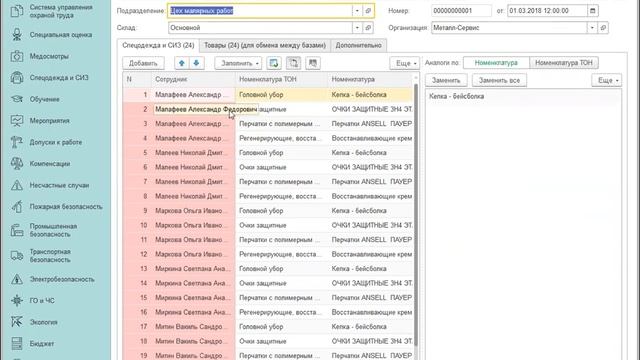Click the table's vertical scrollbar
Screen dimensions: 640x360
tap(416, 216)
